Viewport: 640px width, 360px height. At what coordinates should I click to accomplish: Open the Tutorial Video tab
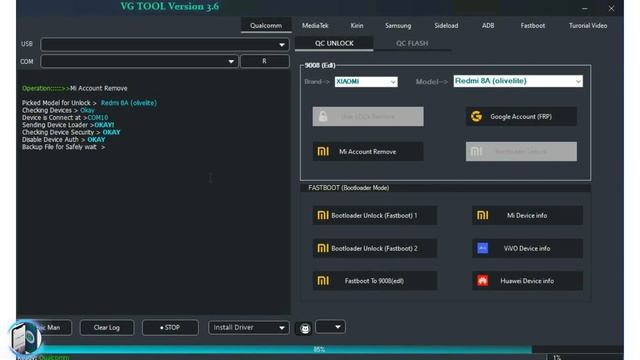[x=588, y=25]
